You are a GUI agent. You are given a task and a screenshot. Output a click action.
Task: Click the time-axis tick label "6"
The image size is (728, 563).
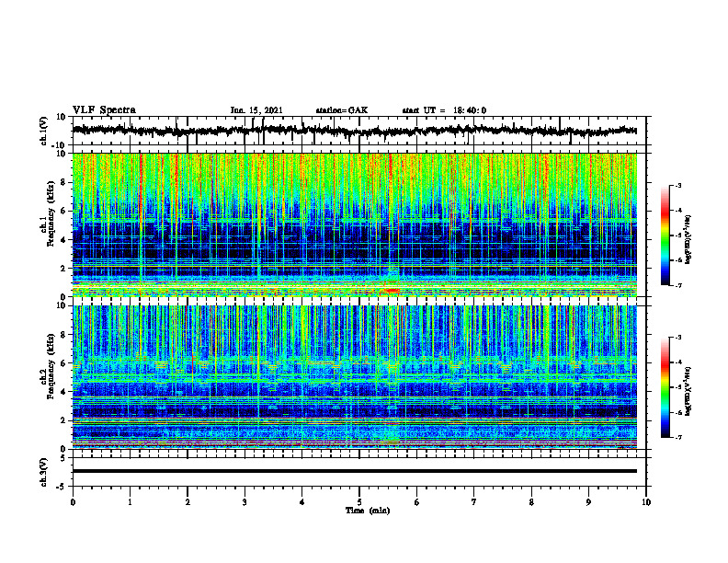click(x=417, y=502)
